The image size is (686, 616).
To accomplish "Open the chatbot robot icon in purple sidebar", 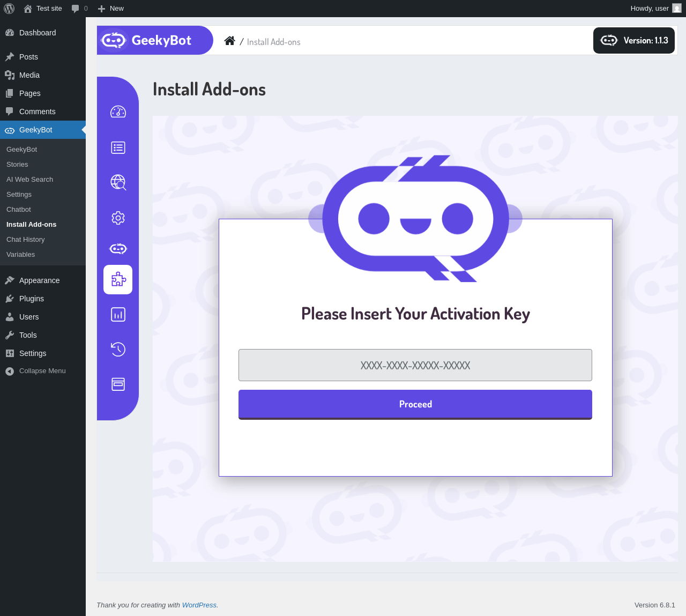I will [118, 248].
